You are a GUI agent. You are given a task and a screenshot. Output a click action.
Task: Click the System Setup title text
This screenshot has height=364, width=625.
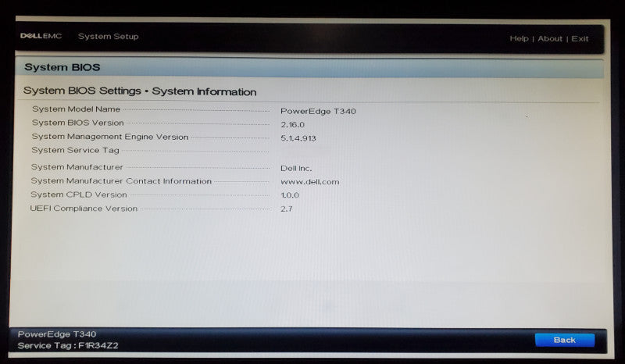[108, 36]
